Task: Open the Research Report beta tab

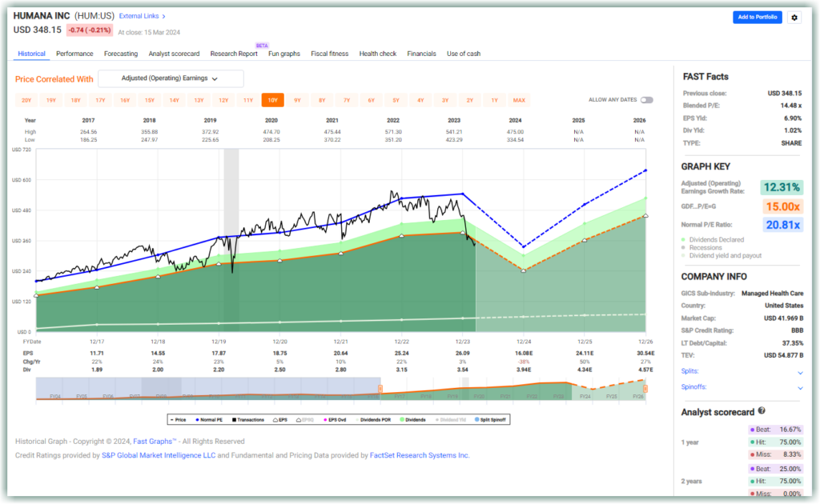Action: 234,54
